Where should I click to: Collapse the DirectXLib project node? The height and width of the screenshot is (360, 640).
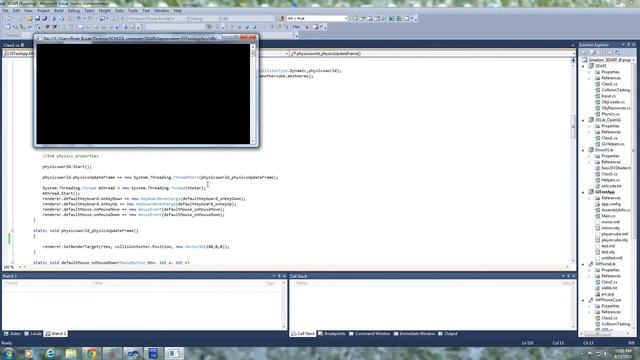click(x=583, y=150)
